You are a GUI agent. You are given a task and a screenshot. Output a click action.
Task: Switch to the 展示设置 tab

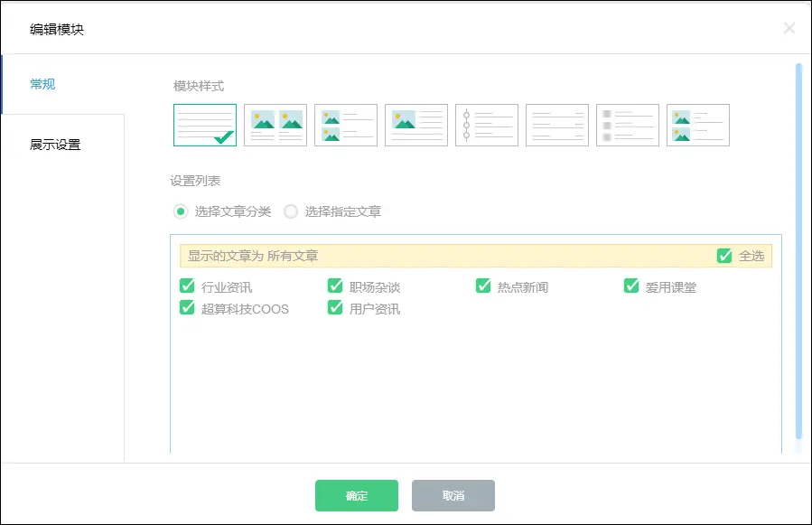click(55, 145)
